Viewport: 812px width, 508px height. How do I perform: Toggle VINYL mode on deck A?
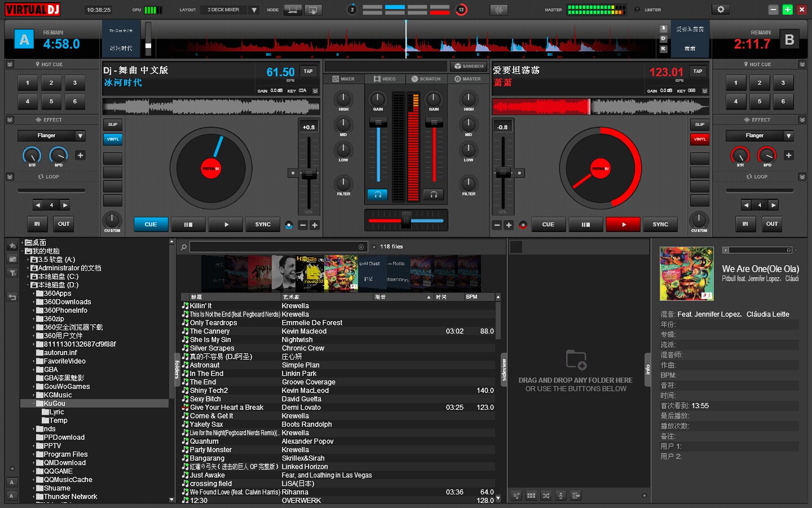coord(113,139)
